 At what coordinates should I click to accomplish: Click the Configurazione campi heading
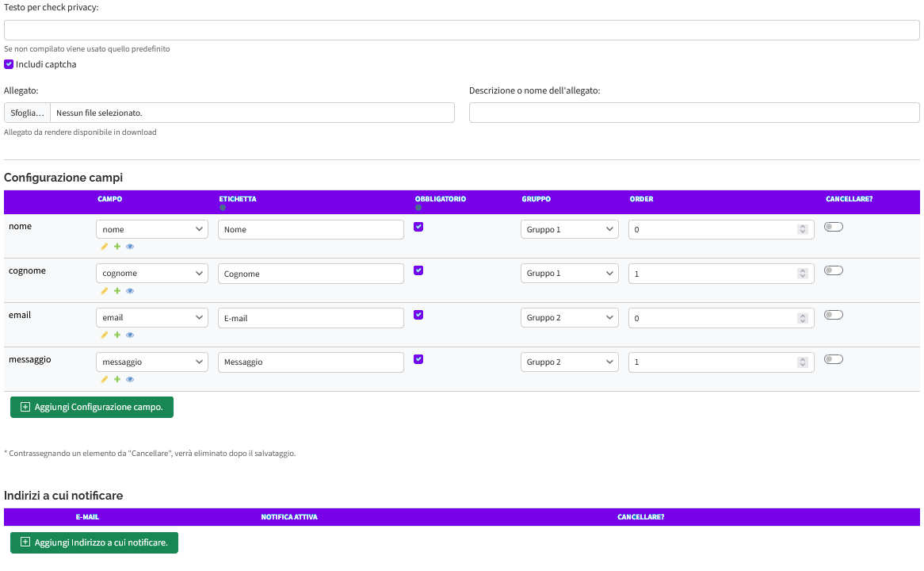63,178
